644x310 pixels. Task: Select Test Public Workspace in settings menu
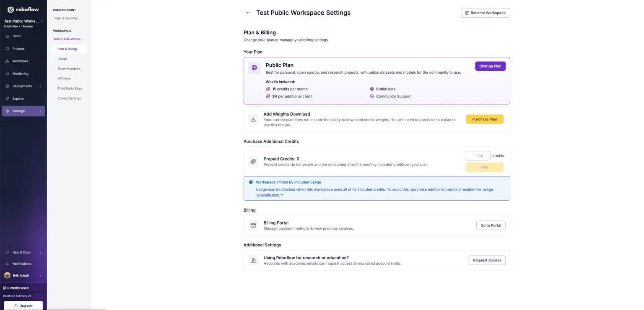(x=68, y=39)
